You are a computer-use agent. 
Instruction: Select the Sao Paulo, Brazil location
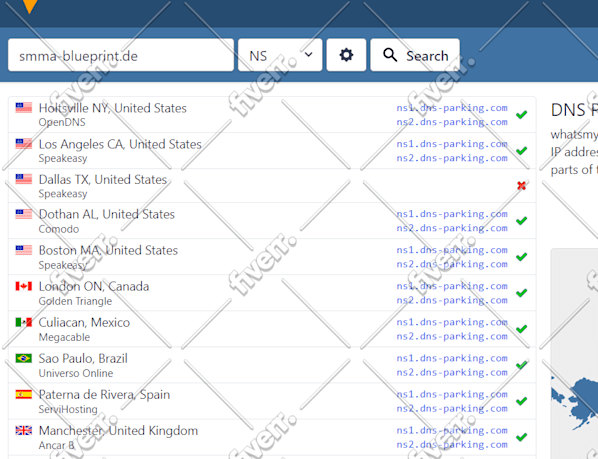[83, 359]
